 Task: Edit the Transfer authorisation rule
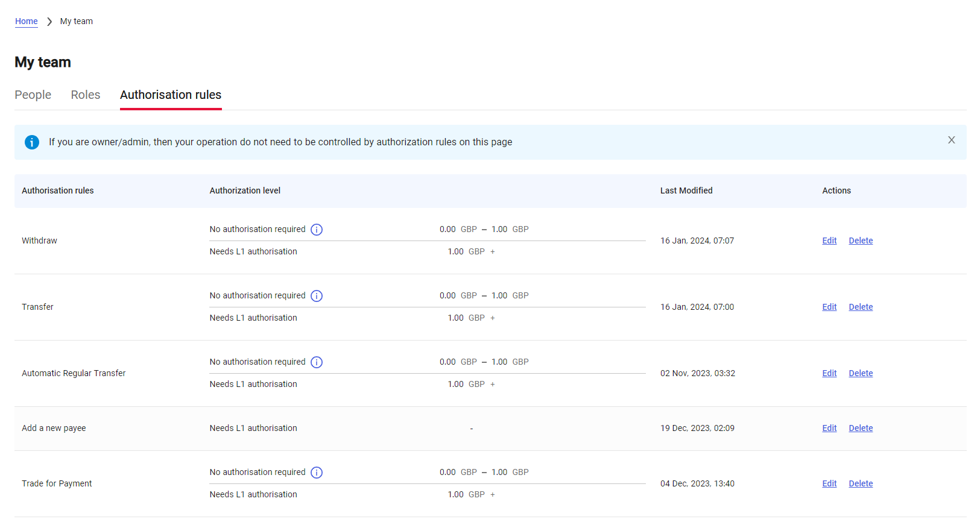829,307
